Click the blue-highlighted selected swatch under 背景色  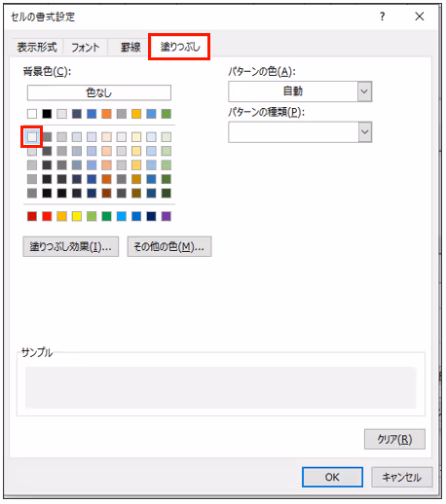[x=32, y=137]
